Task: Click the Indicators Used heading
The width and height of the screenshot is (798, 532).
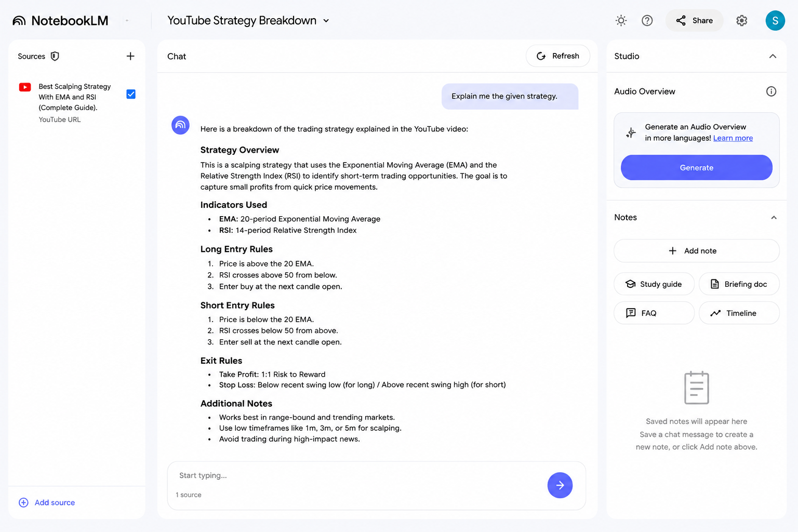Action: [234, 205]
